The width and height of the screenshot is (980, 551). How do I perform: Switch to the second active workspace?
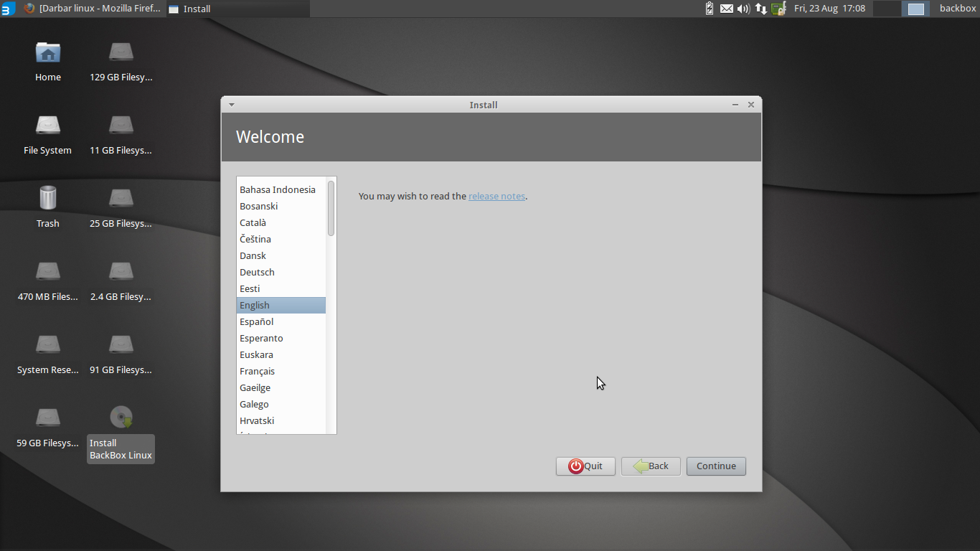point(916,9)
